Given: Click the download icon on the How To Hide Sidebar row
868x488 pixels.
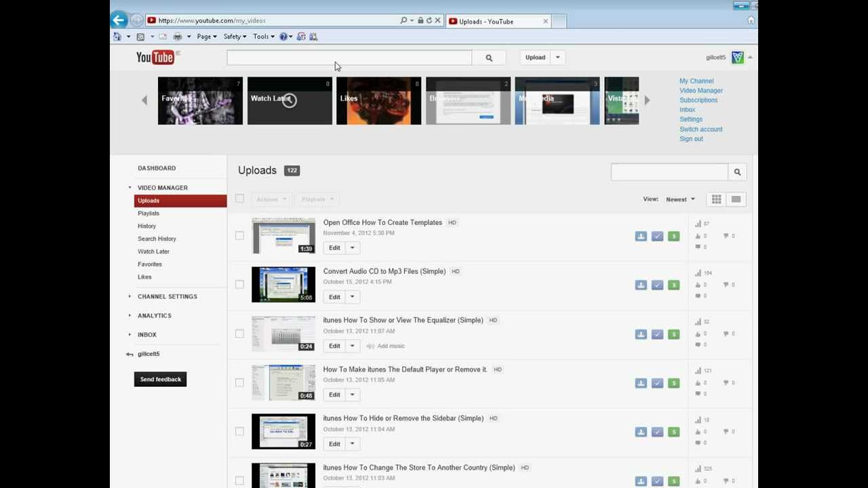Looking at the screenshot, I should pyautogui.click(x=641, y=431).
